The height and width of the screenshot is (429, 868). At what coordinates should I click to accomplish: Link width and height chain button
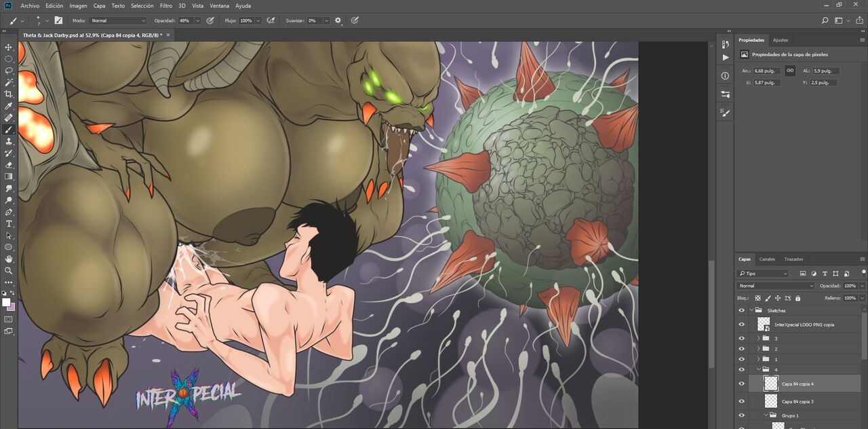pos(790,71)
